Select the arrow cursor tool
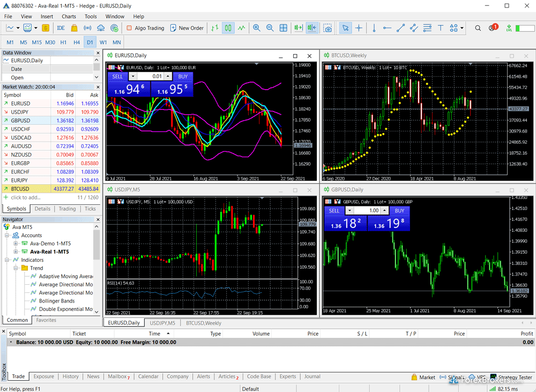 346,28
